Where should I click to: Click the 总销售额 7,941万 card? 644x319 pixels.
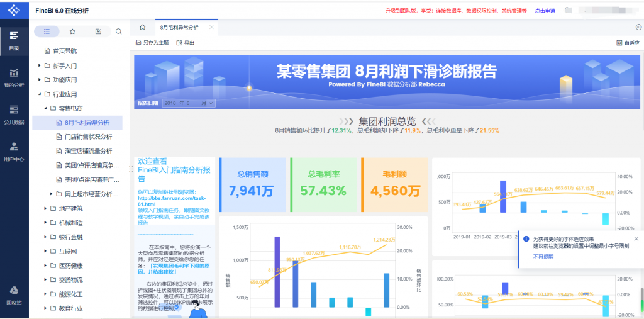pyautogui.click(x=253, y=184)
